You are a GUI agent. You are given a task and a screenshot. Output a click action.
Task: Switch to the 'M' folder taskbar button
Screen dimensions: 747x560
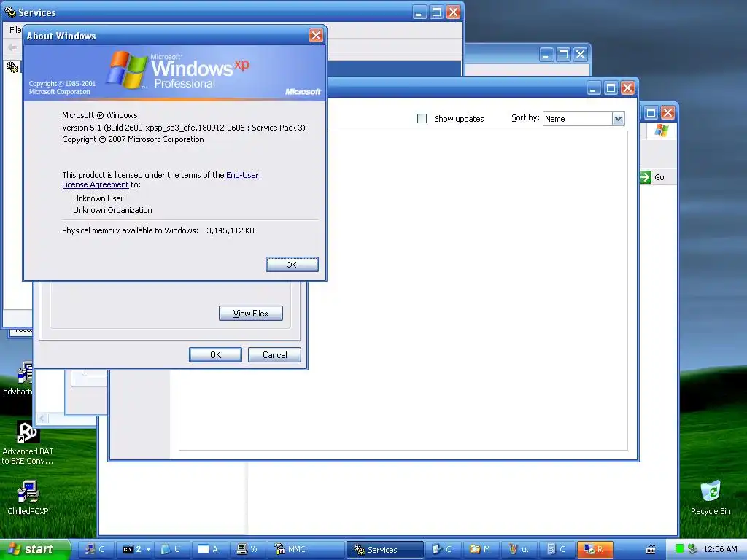point(481,549)
